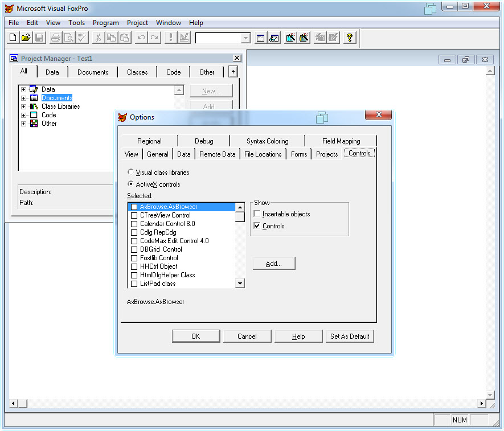Click the Print Preview toolbar icon
This screenshot has height=431, width=504.
tap(69, 38)
